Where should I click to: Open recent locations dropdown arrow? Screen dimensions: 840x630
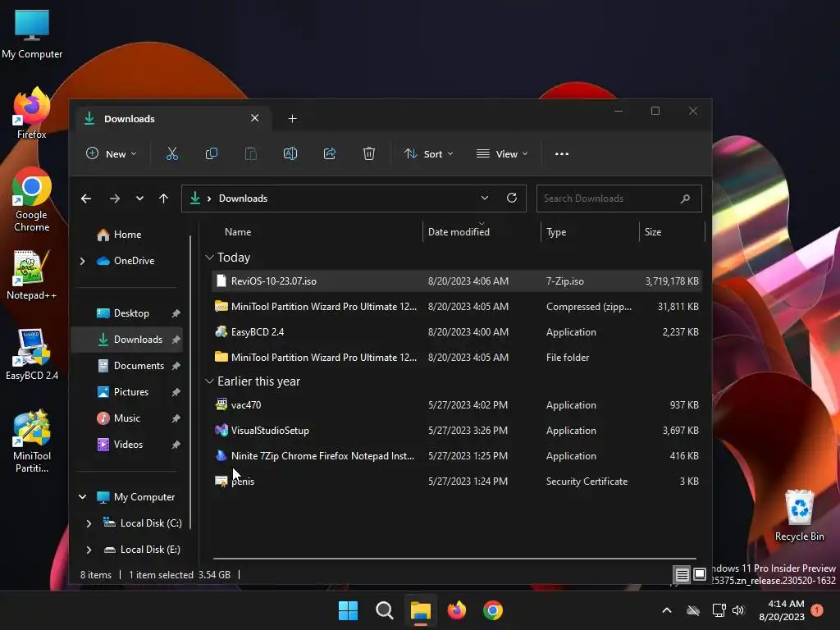click(139, 199)
